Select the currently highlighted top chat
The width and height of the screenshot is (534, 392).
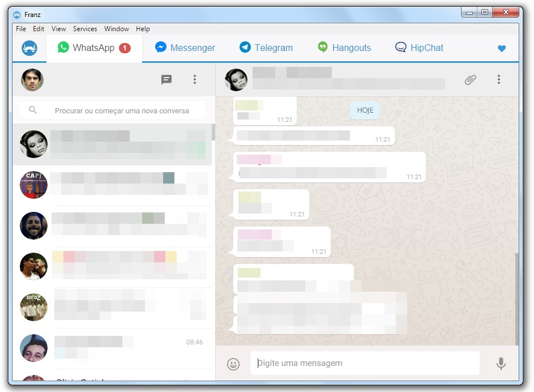click(112, 144)
